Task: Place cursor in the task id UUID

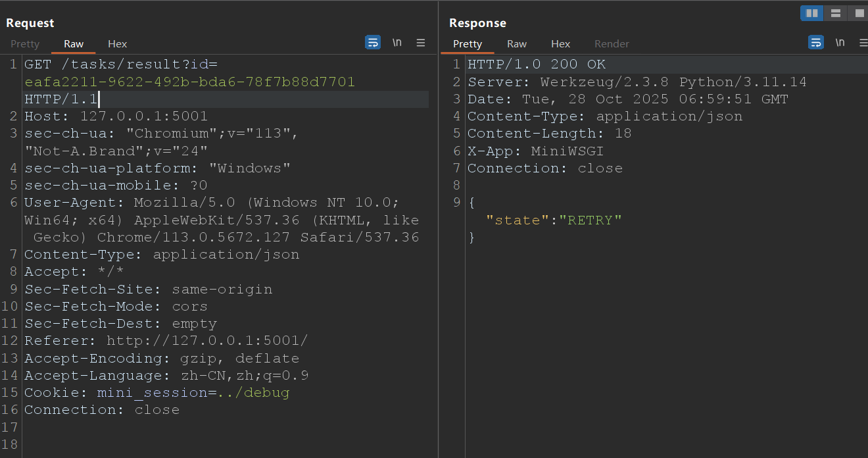Action: (x=189, y=82)
